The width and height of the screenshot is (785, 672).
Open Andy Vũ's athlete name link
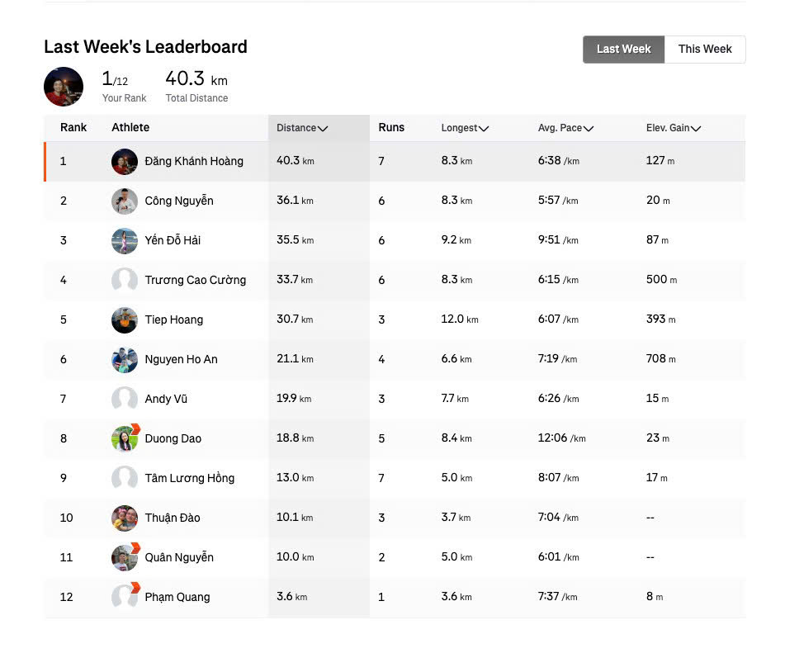click(166, 399)
